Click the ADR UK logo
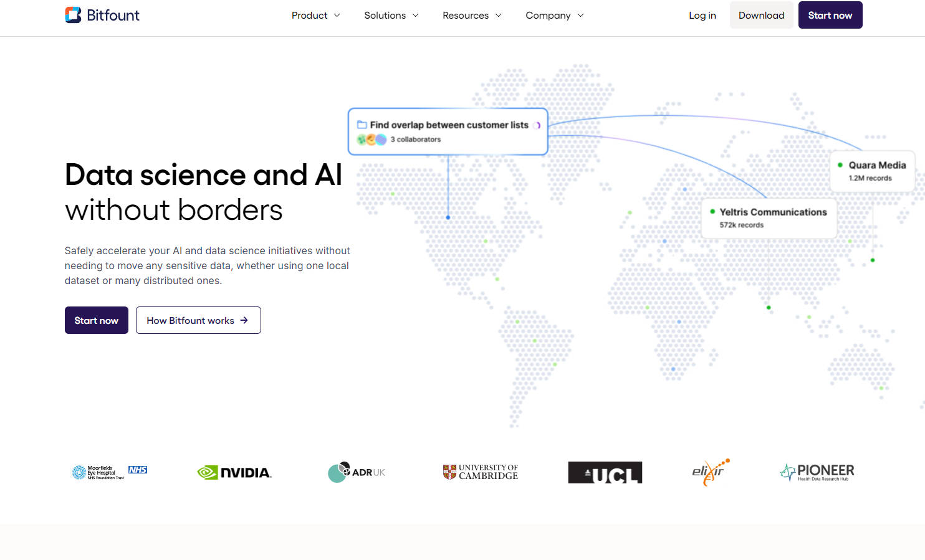 pyautogui.click(x=357, y=472)
